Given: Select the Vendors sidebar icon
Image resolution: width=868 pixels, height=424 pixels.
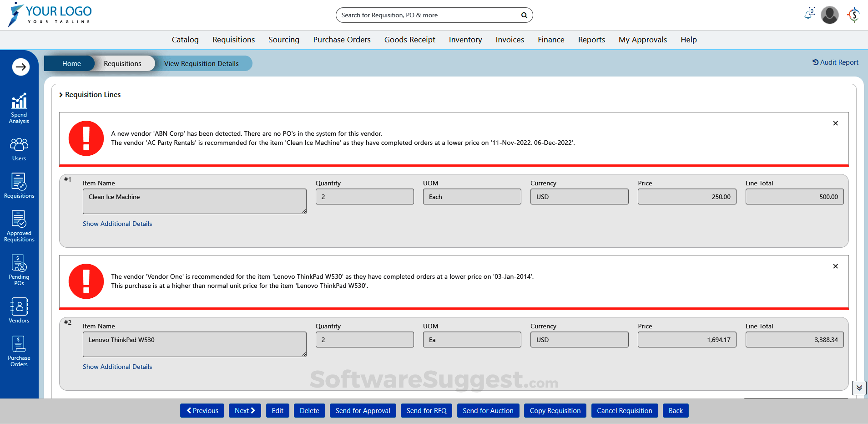Looking at the screenshot, I should pos(19,310).
